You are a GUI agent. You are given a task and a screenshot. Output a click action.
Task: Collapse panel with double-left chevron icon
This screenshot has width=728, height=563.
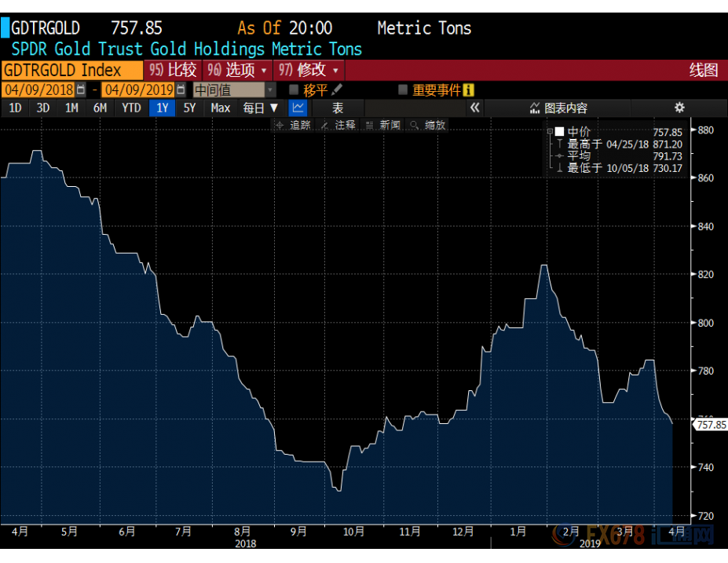coord(474,108)
